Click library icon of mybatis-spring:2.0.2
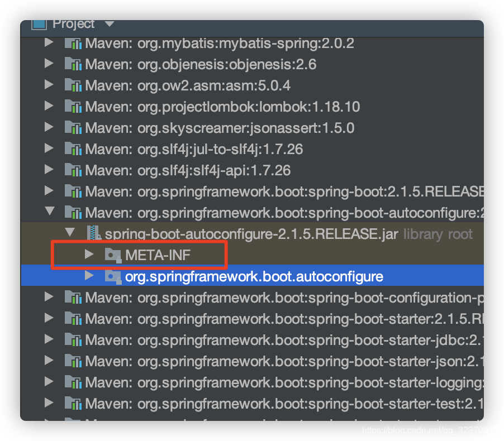This screenshot has width=504, height=441. tap(73, 43)
